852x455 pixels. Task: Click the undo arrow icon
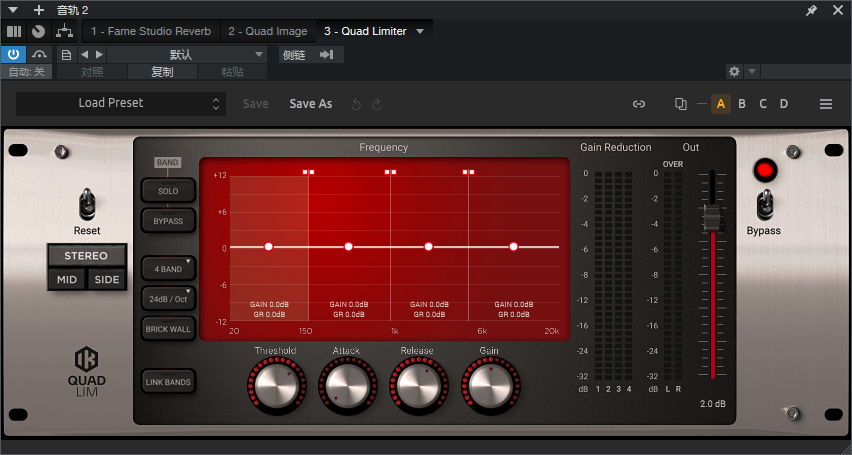pyautogui.click(x=356, y=104)
